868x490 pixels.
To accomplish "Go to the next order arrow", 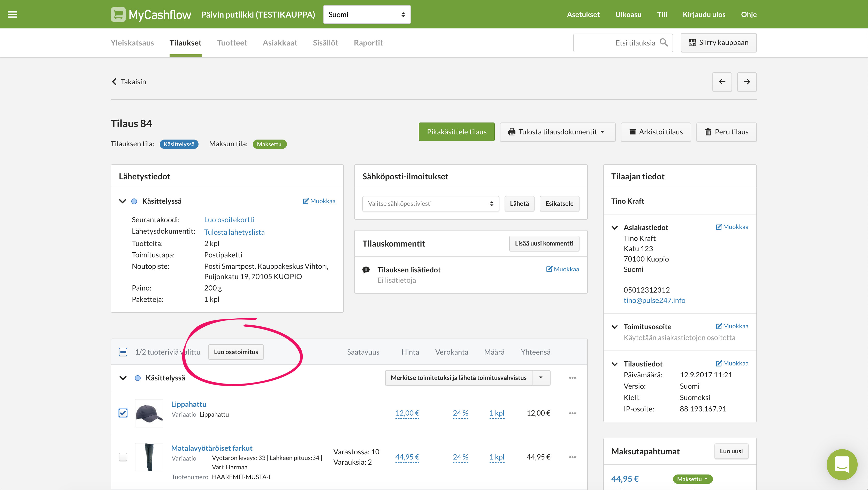I will 747,82.
